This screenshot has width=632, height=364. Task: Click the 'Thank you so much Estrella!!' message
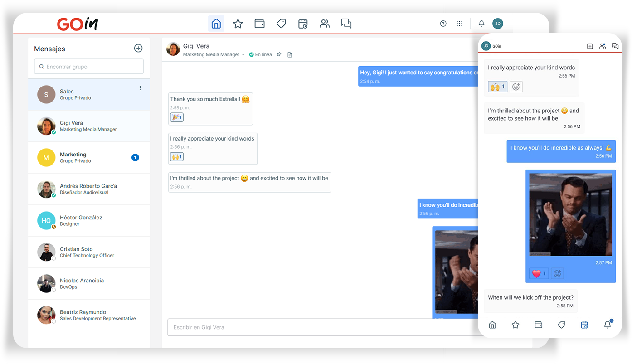[x=210, y=109]
